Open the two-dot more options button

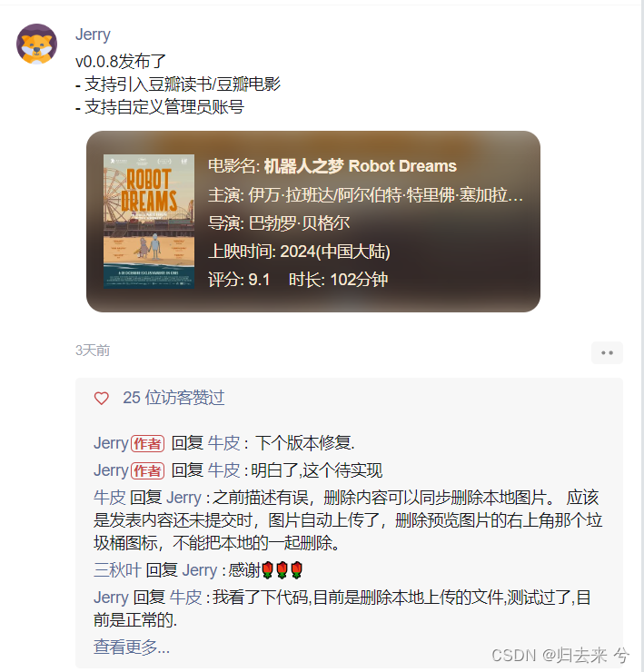[x=607, y=352]
